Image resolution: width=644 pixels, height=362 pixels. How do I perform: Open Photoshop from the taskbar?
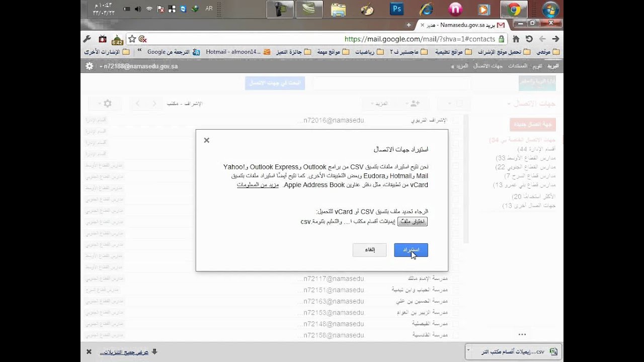tap(397, 9)
